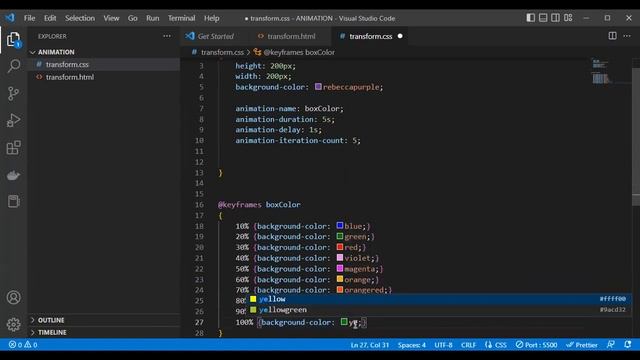Open Customize Layout icon

point(568,18)
